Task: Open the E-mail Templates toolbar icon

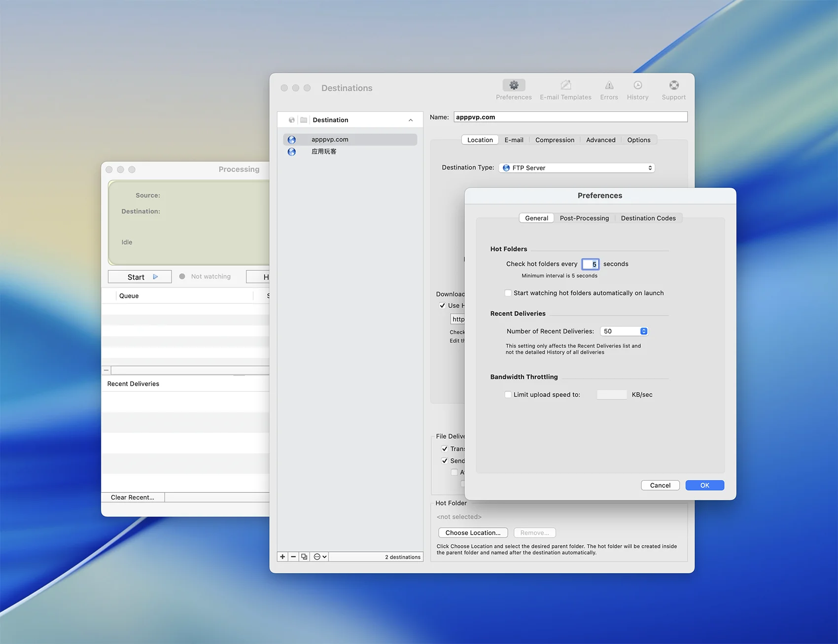Action: (565, 86)
